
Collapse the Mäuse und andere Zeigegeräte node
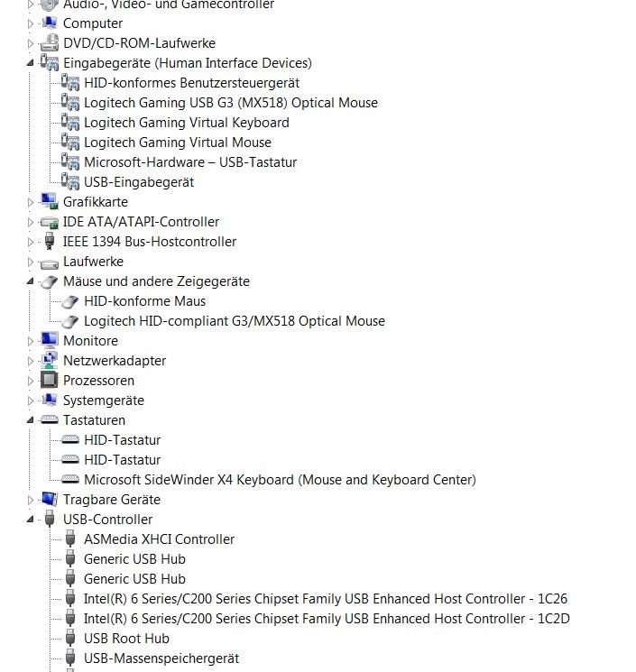[30, 281]
